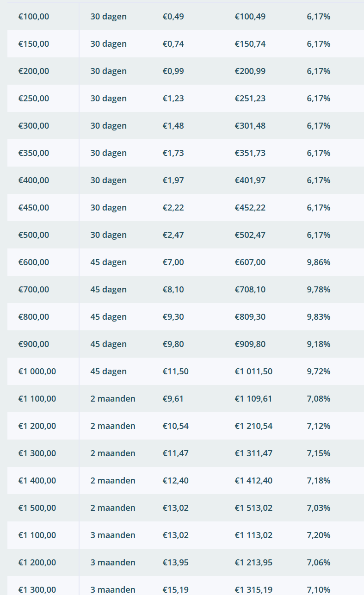Select the €1 113,02 total cell

point(253,535)
